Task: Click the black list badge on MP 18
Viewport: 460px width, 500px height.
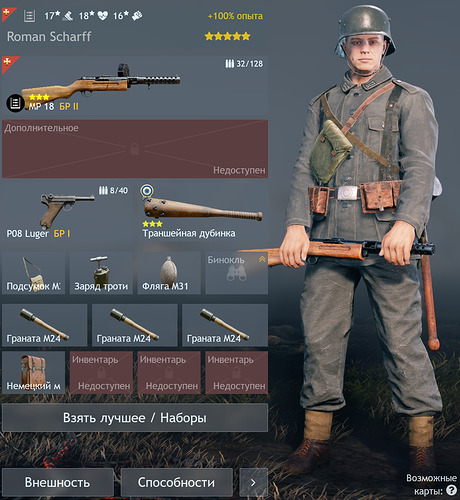Action: pos(15,103)
